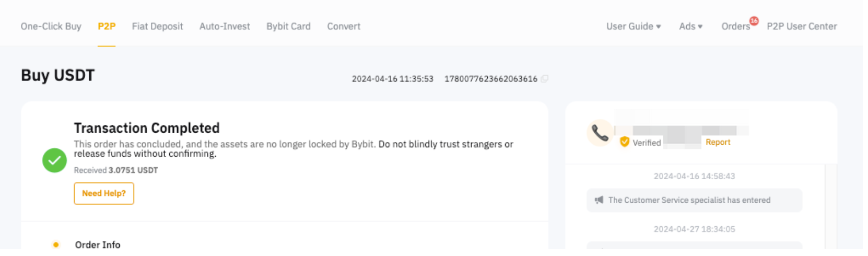Screen dimensions: 868x256
Task: Click the phone call icon in chat
Action: click(600, 133)
